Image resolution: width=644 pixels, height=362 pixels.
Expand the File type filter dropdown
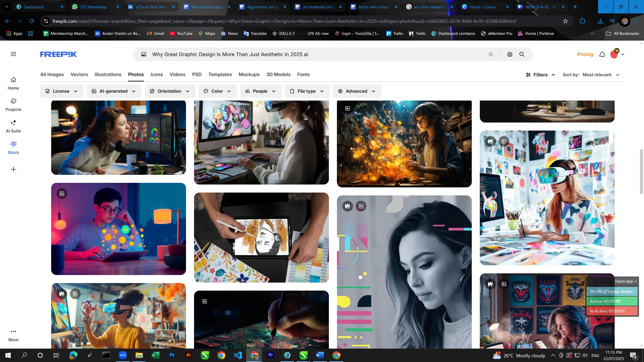coord(307,91)
